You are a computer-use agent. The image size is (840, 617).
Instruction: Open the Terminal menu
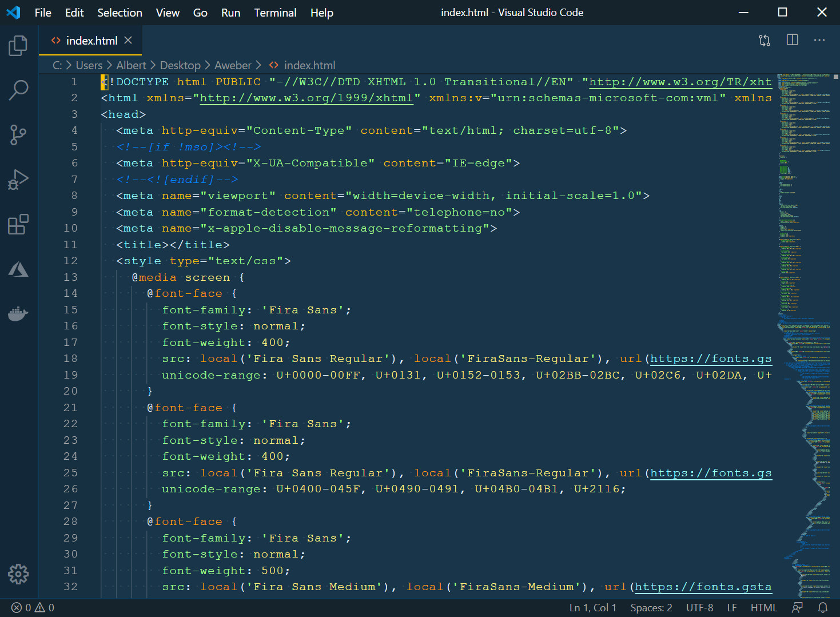[x=275, y=13]
